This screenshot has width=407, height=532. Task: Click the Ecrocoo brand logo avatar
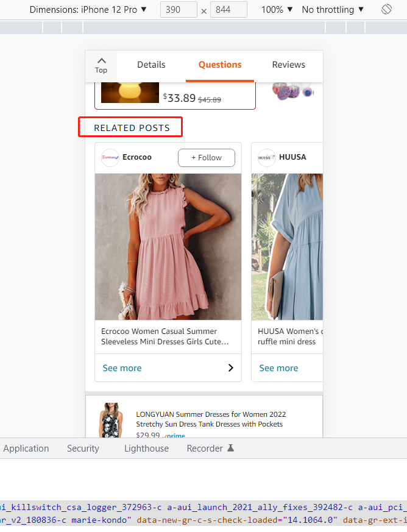coord(110,157)
